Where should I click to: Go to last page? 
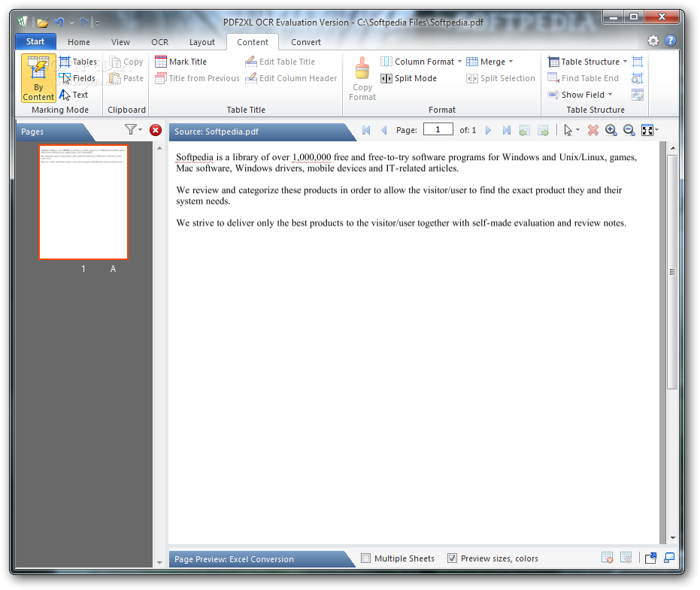pyautogui.click(x=506, y=130)
